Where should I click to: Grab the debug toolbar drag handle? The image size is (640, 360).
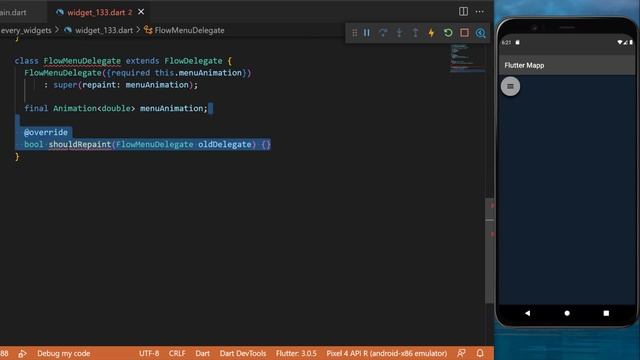coord(354,33)
